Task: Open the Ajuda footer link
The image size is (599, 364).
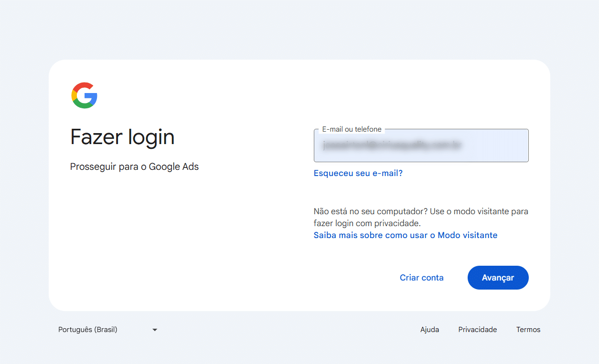Action: [x=429, y=330]
